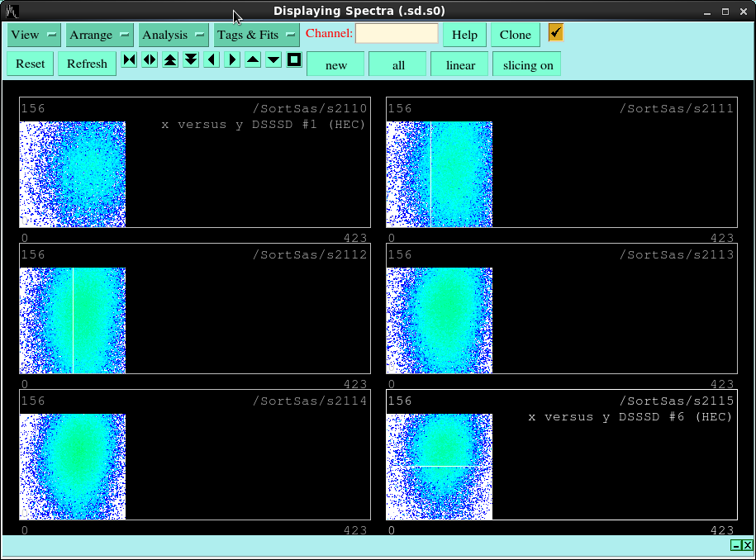Click the double up-arrow icon
This screenshot has height=560, width=756.
170,59
